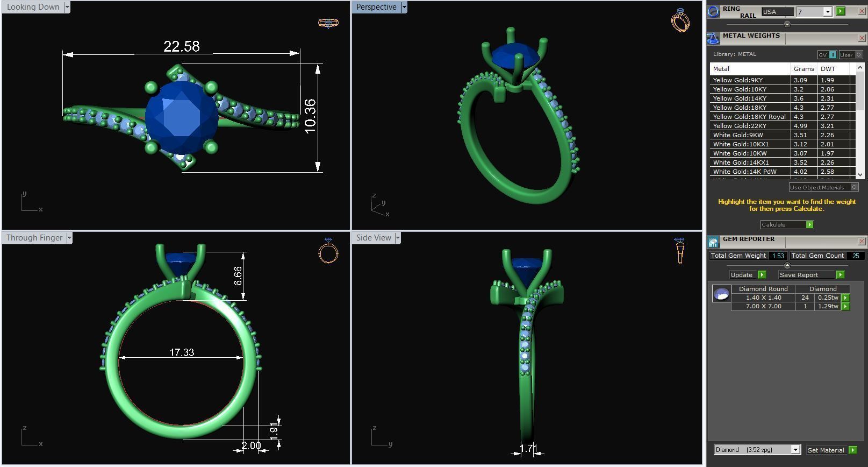868x467 pixels.
Task: Click the Total Gem Weight value 1.53
Action: [778, 256]
